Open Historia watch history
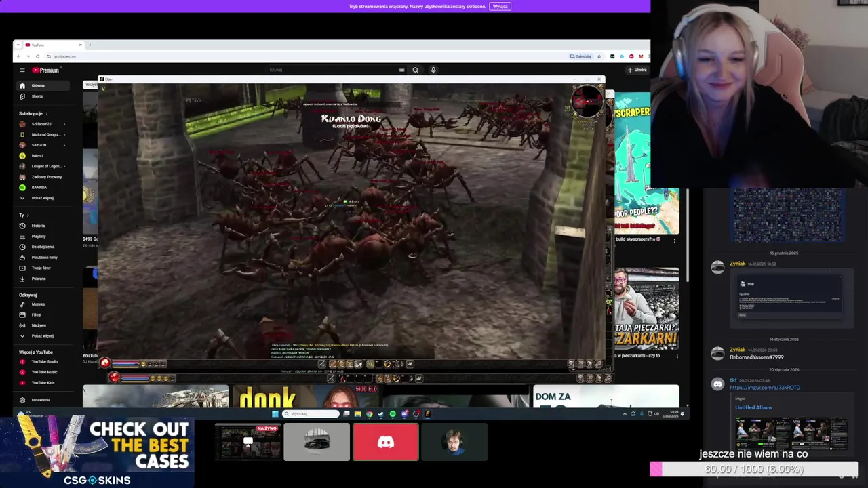Screen dimensions: 868x488 tap(43, 226)
